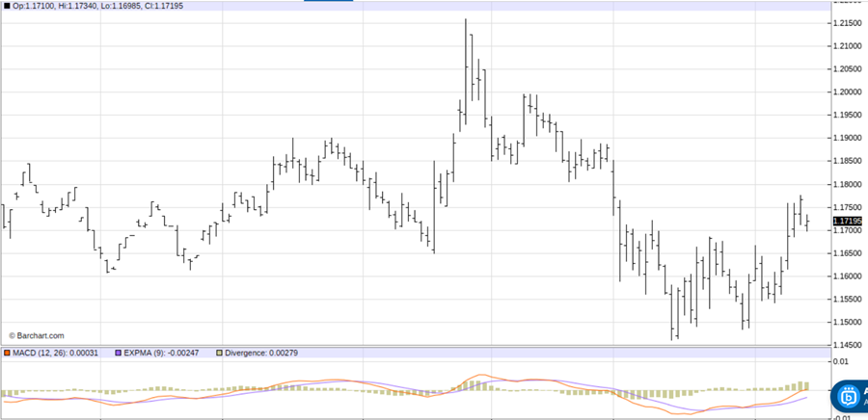The image size is (868, 420).
Task: Click the orange MACD legend square
Action: [6, 353]
